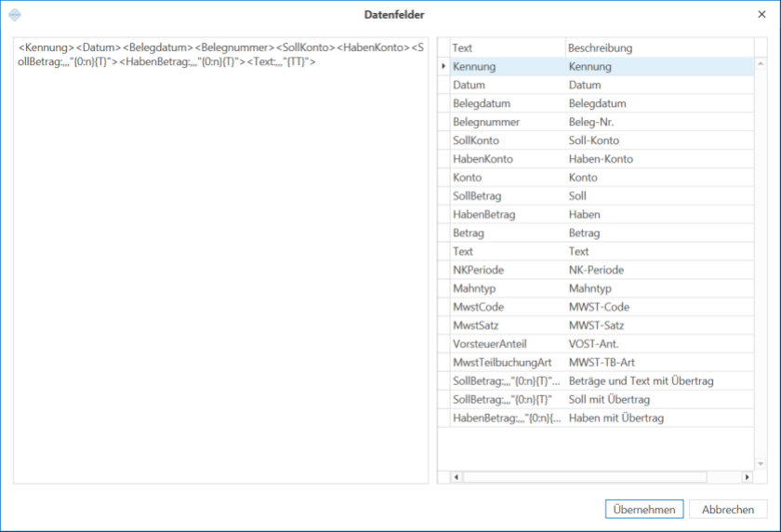
Task: Select the Beleg-Nr. description cell
Action: coord(660,122)
